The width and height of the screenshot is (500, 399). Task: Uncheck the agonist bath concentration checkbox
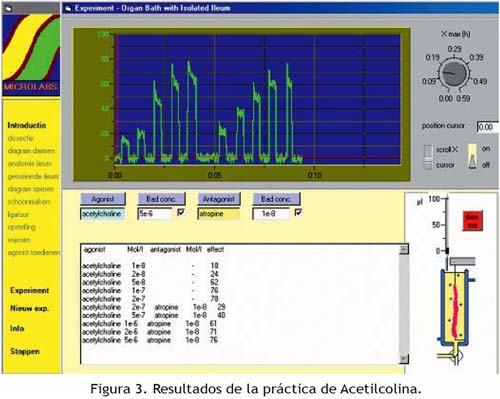point(181,212)
